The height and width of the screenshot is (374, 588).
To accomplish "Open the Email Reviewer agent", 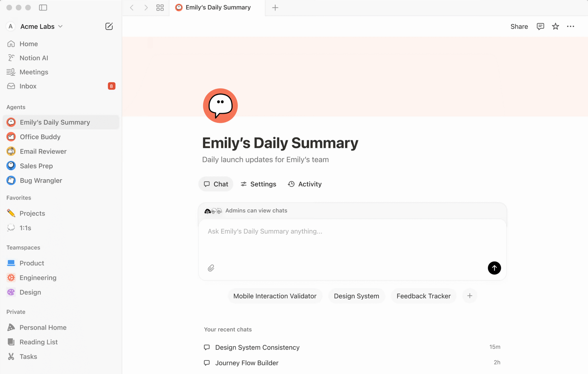I will point(43,151).
